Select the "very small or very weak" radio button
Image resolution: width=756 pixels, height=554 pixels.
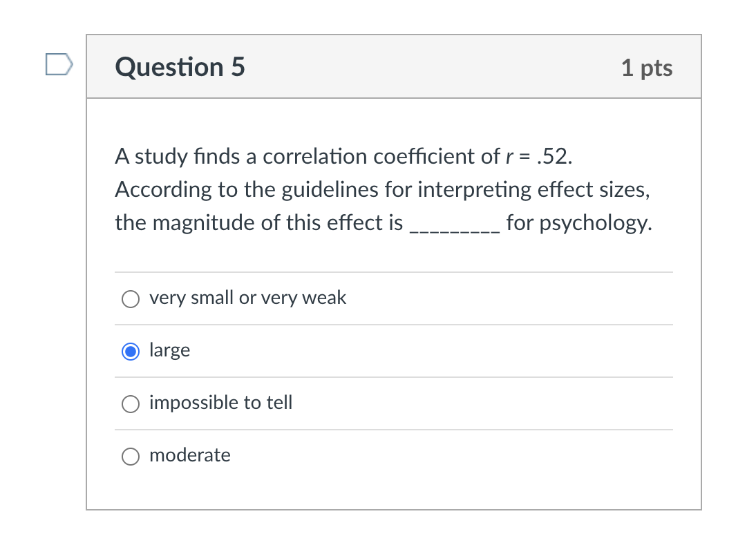click(130, 298)
